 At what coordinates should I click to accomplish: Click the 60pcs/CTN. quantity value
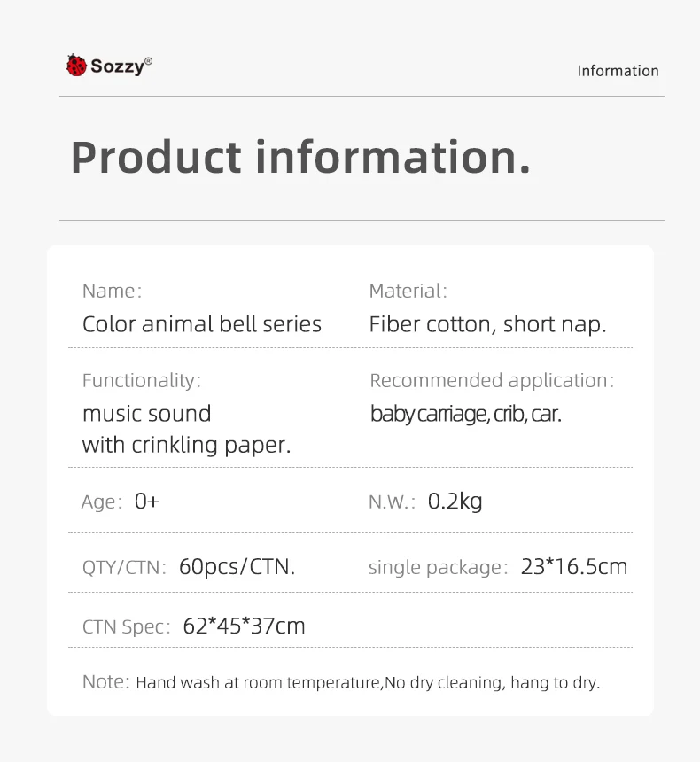tap(237, 567)
